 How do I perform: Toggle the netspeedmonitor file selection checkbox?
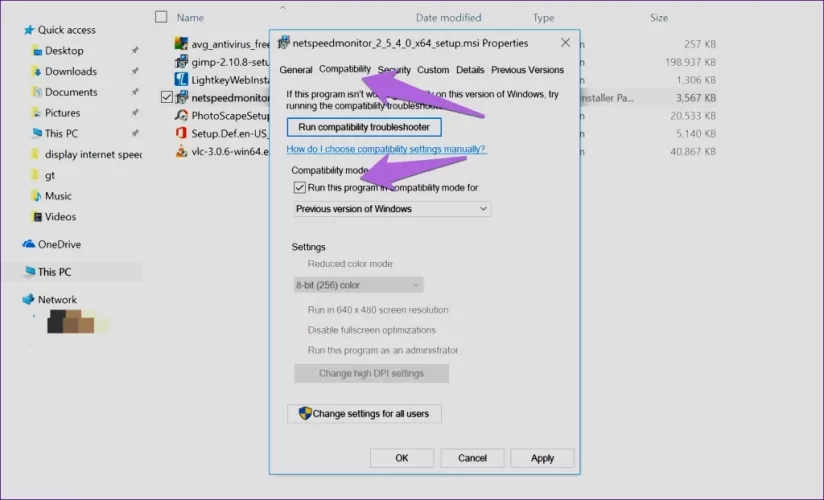[x=167, y=97]
